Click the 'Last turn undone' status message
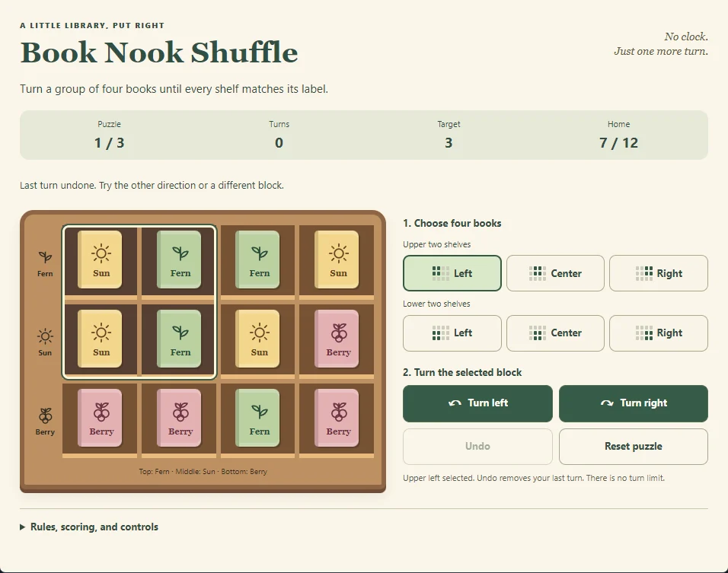The width and height of the screenshot is (728, 573). click(152, 185)
